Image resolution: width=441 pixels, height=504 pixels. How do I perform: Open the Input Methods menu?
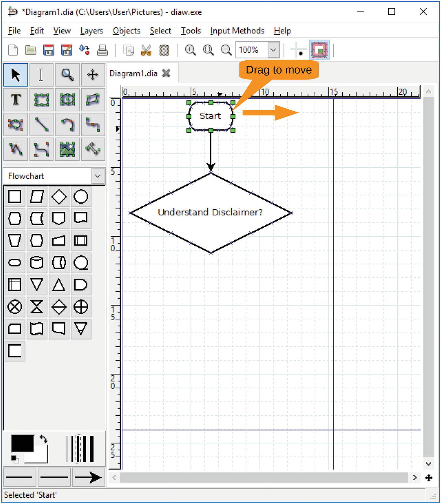(x=237, y=31)
